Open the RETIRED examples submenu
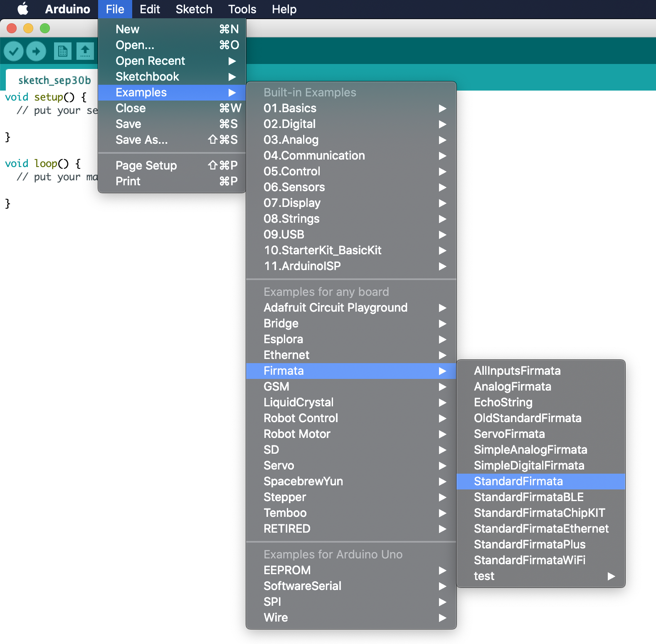656x644 pixels. click(351, 528)
